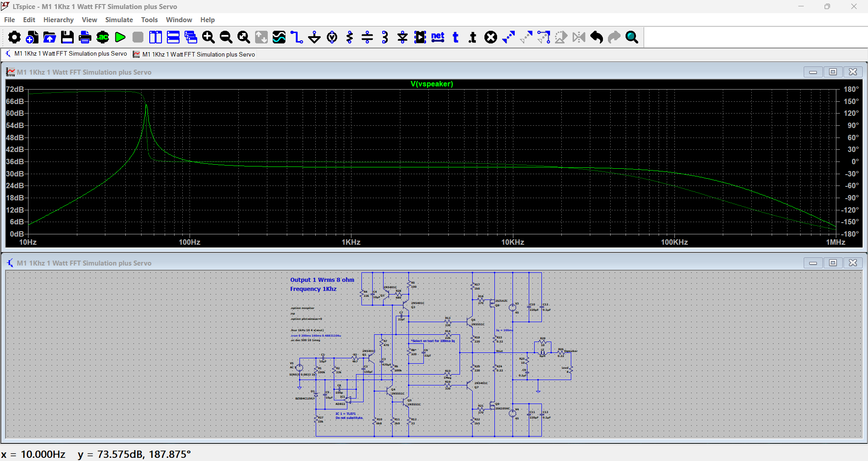Save the schematic with floppy icon

(x=67, y=37)
